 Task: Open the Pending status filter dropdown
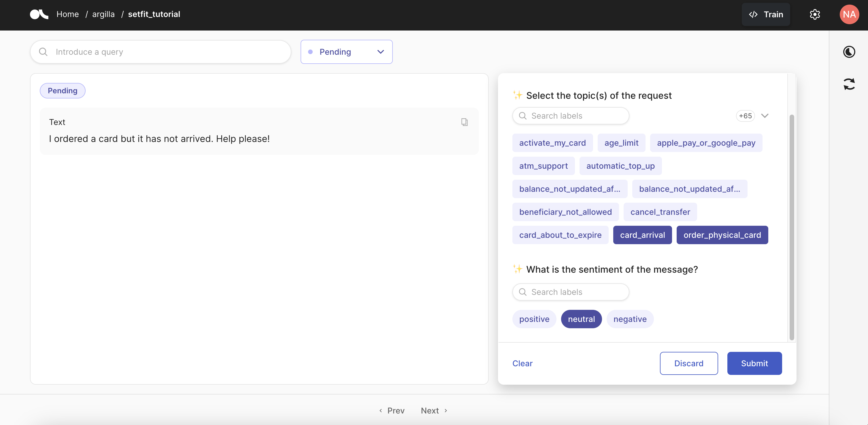click(x=346, y=52)
